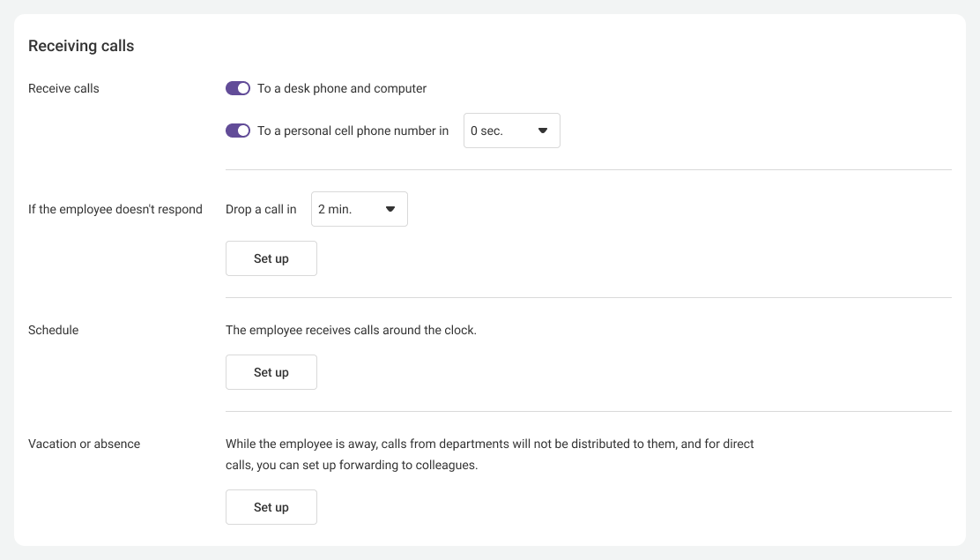
Task: Click Set up for Vacation or absence
Action: (x=271, y=507)
